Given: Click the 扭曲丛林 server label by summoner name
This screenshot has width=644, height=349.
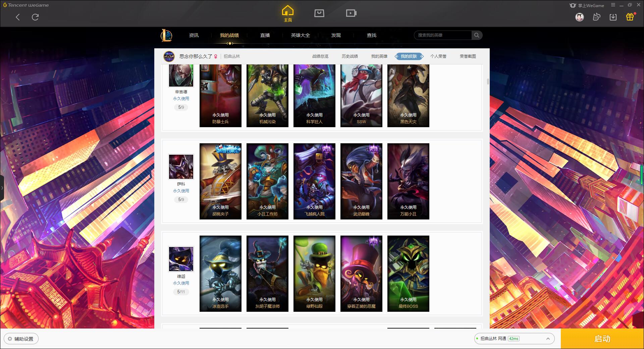Looking at the screenshot, I should [x=232, y=56].
